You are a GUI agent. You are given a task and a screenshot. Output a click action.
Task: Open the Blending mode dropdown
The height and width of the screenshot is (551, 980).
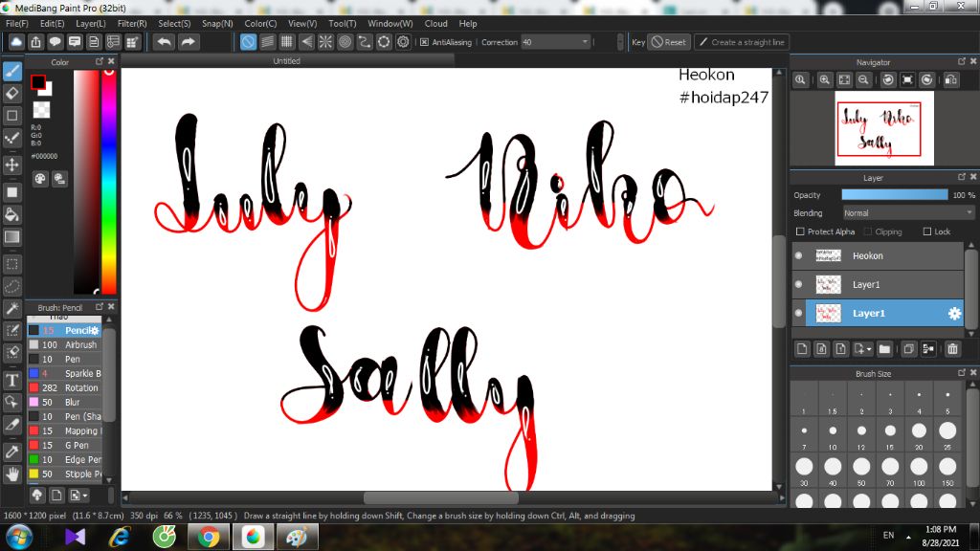click(908, 213)
